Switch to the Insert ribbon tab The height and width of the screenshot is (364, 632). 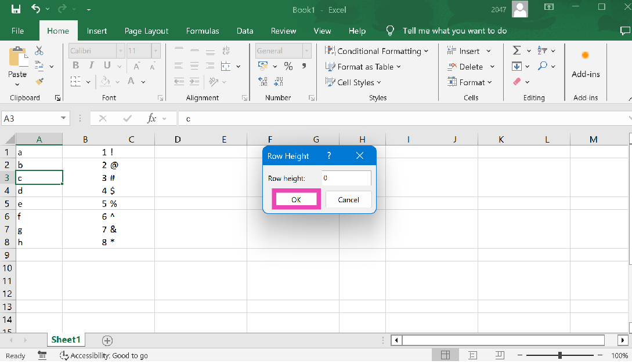point(97,31)
